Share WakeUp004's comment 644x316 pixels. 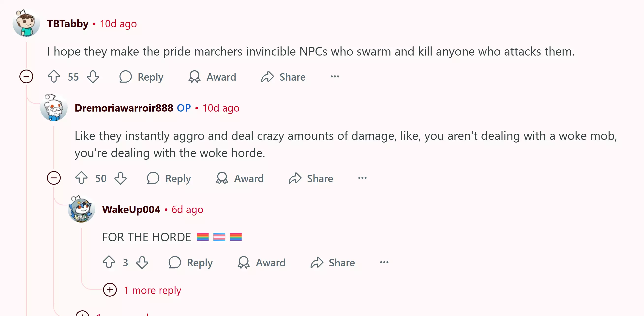pyautogui.click(x=332, y=262)
